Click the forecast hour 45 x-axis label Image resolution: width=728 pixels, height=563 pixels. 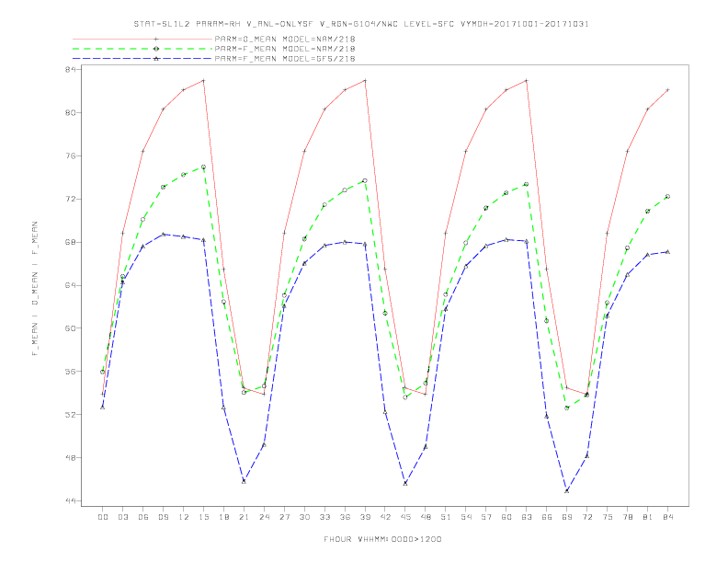[x=405, y=517]
